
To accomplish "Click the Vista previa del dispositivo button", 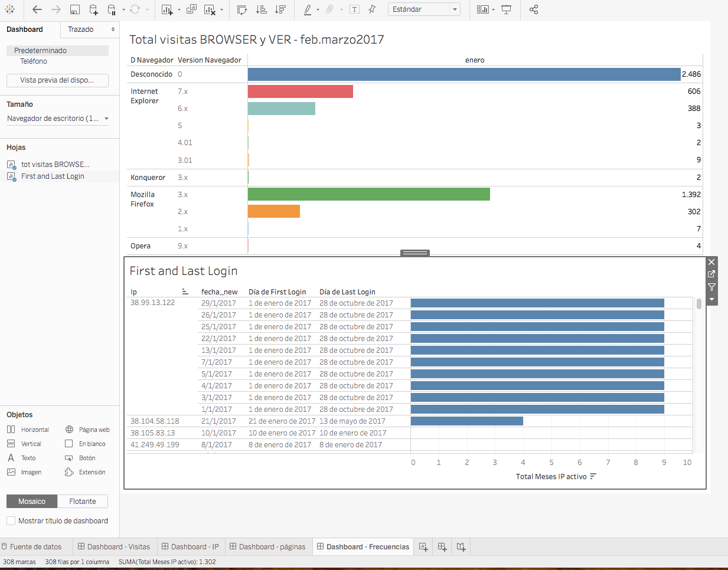I will tap(57, 80).
